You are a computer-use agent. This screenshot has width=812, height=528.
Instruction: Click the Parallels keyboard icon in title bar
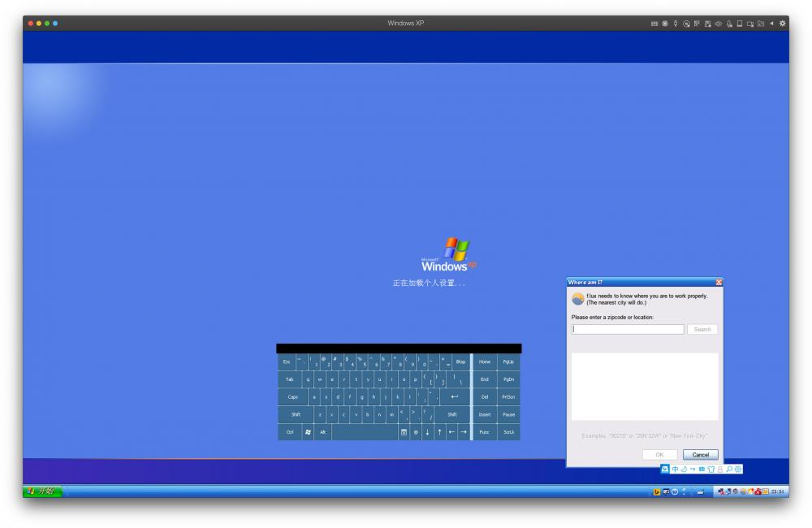click(654, 24)
